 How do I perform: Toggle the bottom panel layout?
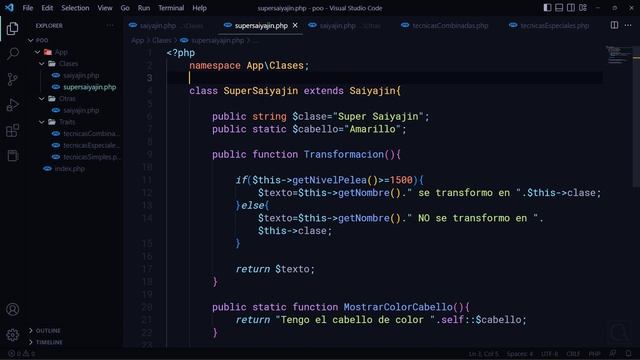pos(559,8)
